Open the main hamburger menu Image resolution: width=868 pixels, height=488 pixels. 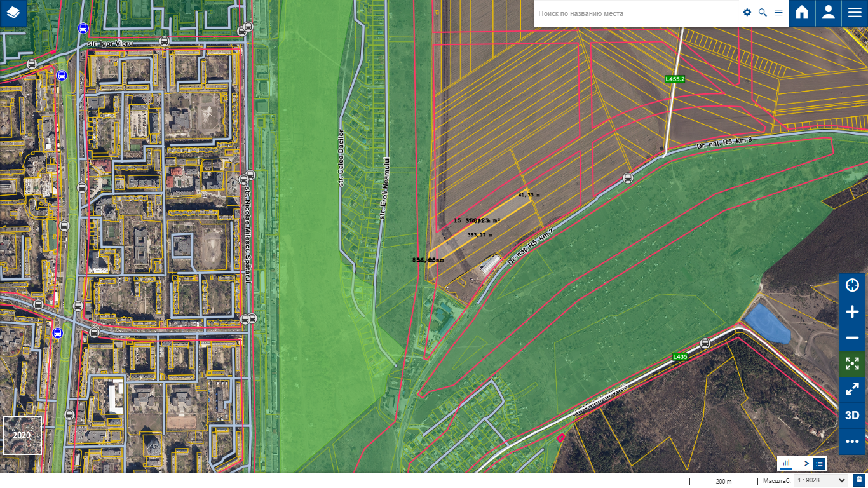click(x=855, y=13)
